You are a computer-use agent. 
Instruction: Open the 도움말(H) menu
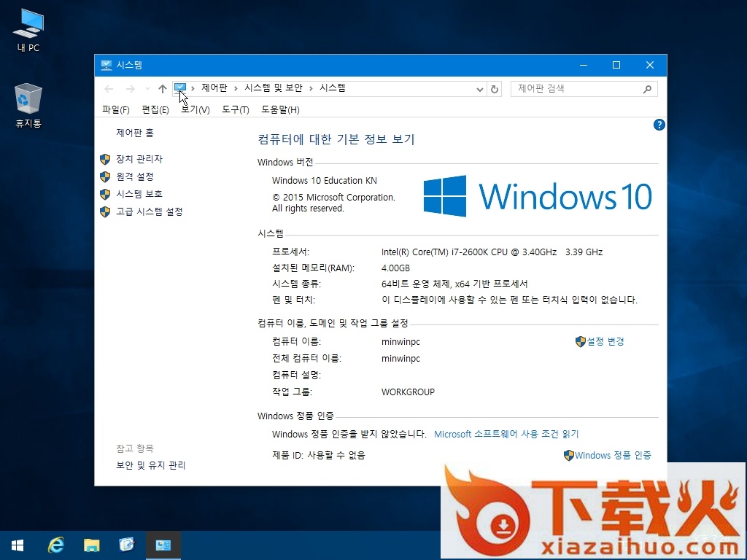[x=280, y=110]
